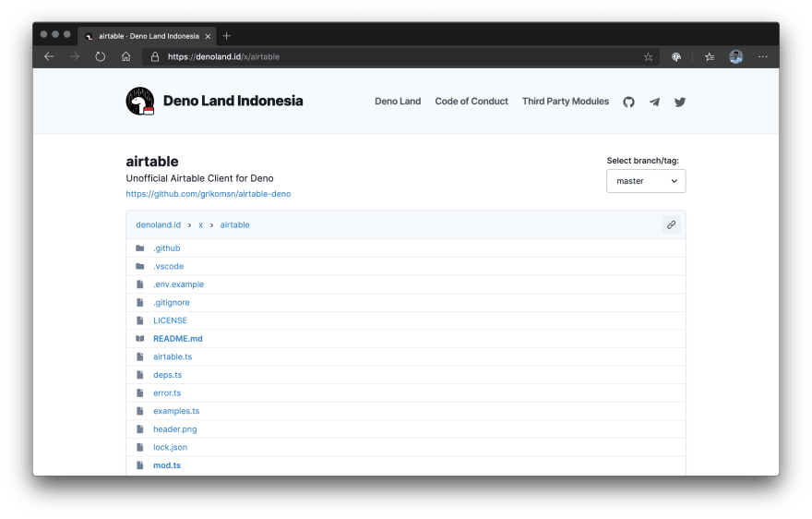Click the Select branch/tag label

pyautogui.click(x=642, y=161)
